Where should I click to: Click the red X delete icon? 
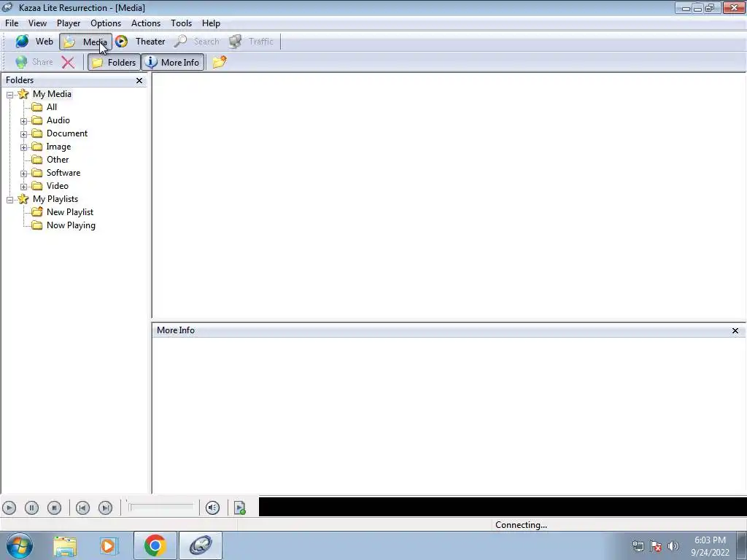[x=68, y=62]
